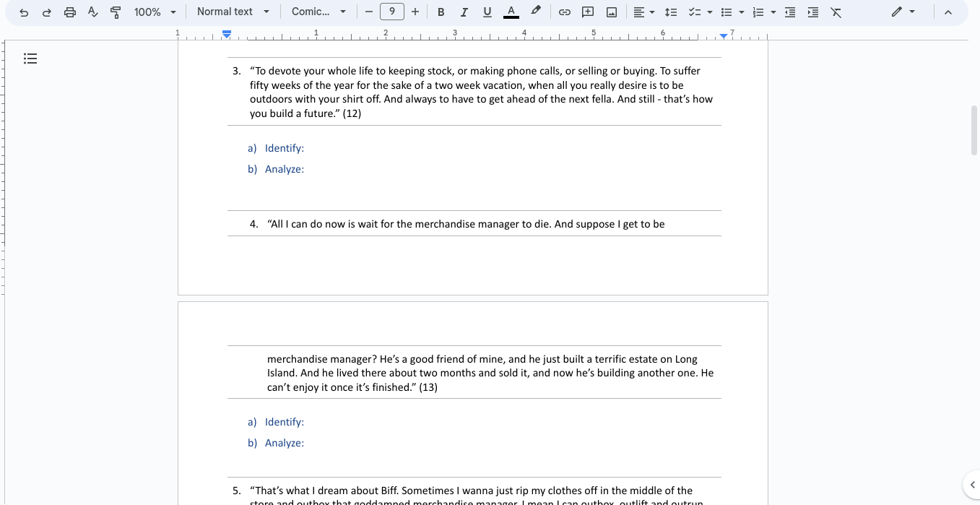Image resolution: width=980 pixels, height=505 pixels.
Task: Decrease the paragraph indent
Action: point(790,12)
